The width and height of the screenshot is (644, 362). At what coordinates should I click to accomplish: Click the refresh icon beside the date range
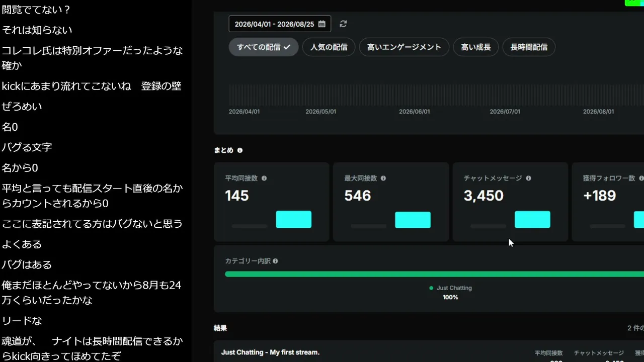343,24
